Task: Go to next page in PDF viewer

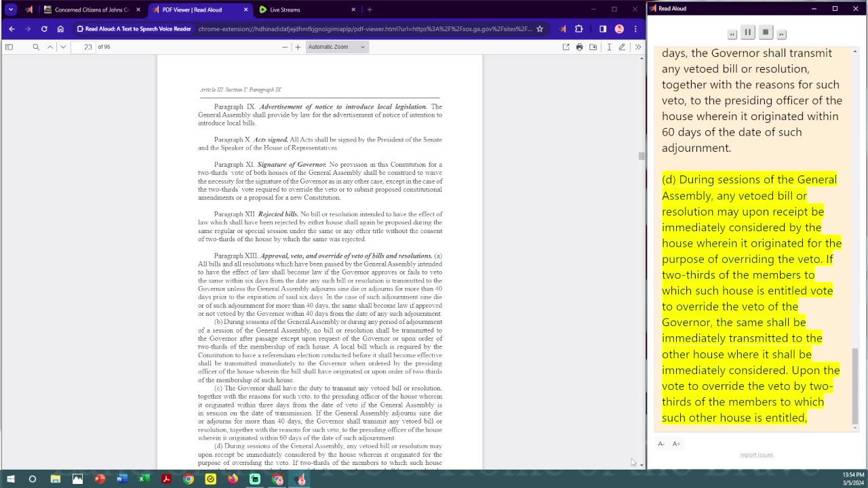Action: pos(63,47)
